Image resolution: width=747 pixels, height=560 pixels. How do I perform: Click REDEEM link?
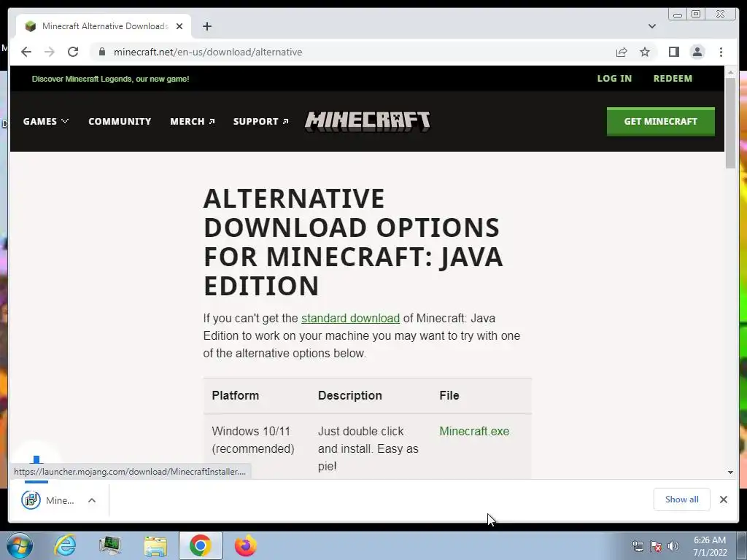click(x=673, y=79)
